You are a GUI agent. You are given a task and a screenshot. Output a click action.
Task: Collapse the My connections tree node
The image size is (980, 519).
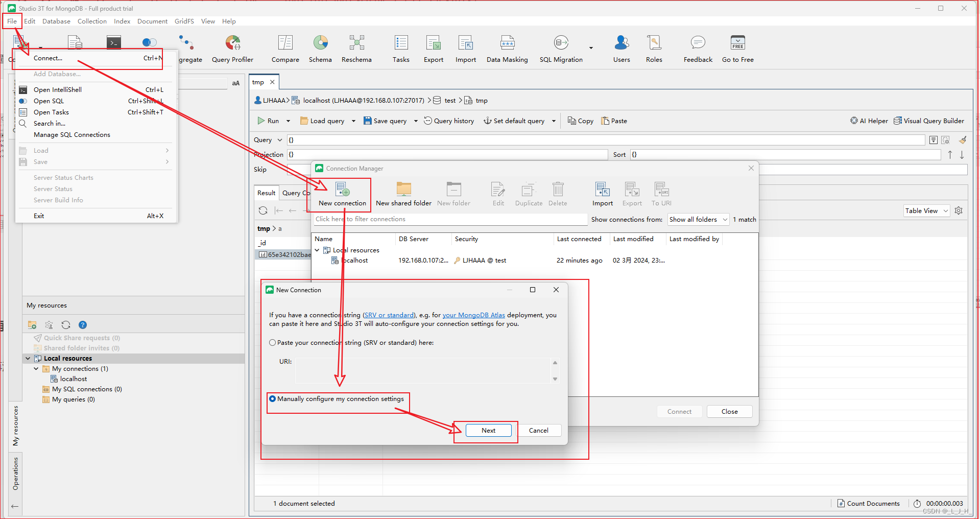coord(36,369)
